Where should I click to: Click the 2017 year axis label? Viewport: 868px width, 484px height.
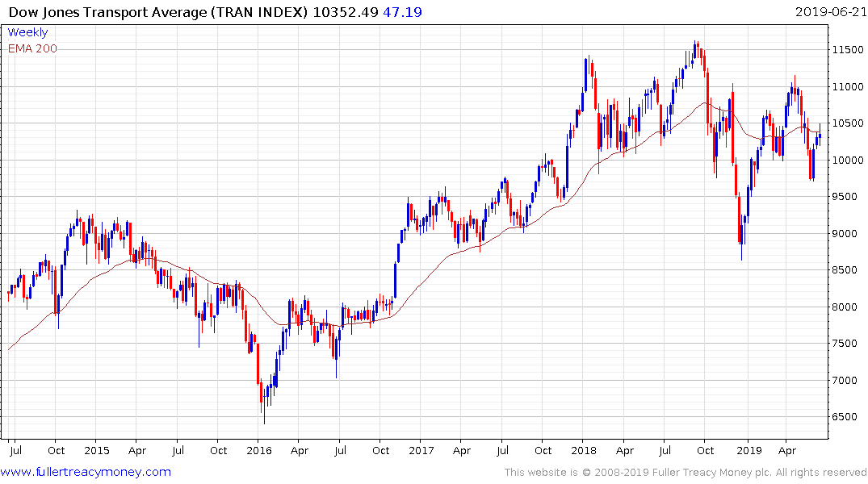(421, 450)
